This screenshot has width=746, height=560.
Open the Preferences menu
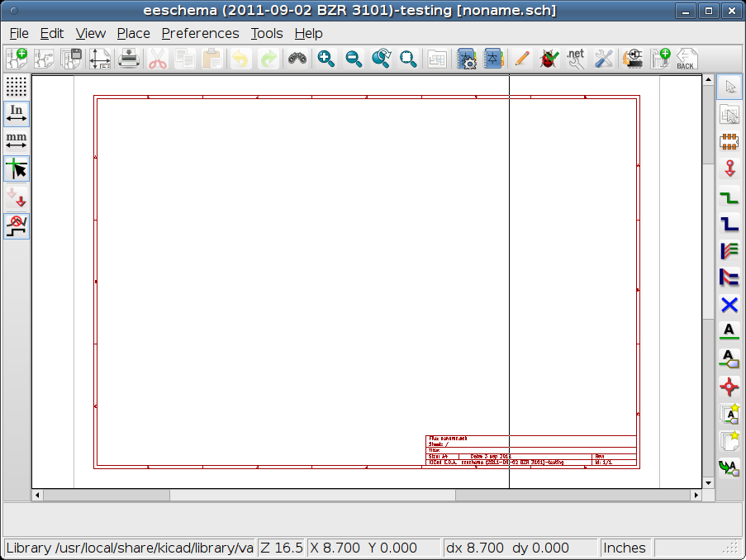click(200, 33)
